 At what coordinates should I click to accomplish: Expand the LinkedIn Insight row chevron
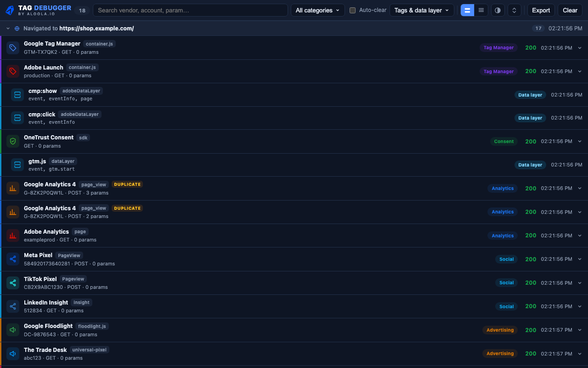(x=580, y=306)
